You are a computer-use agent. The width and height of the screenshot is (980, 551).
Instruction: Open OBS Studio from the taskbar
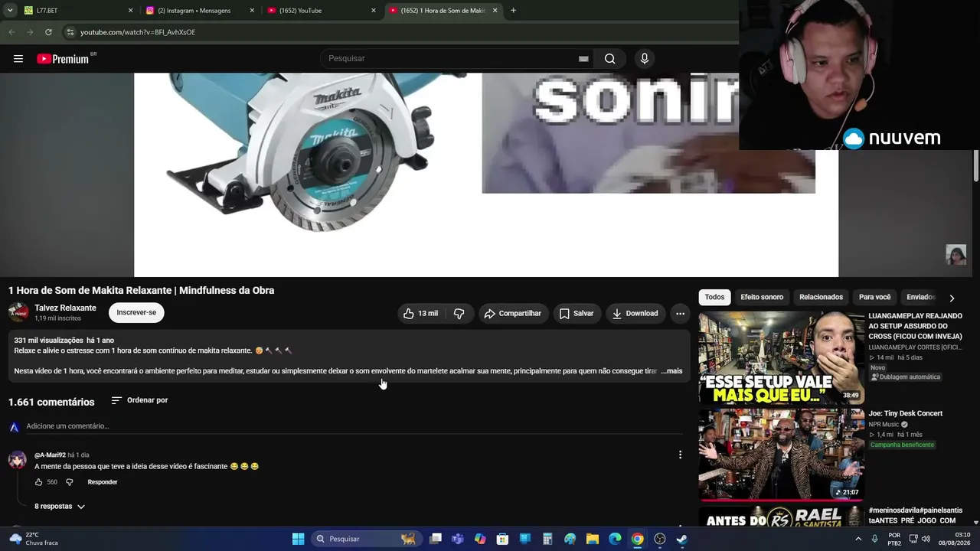(660, 539)
